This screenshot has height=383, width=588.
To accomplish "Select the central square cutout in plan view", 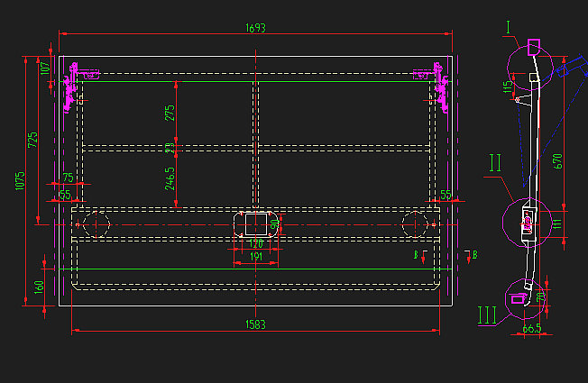I will coord(256,224).
